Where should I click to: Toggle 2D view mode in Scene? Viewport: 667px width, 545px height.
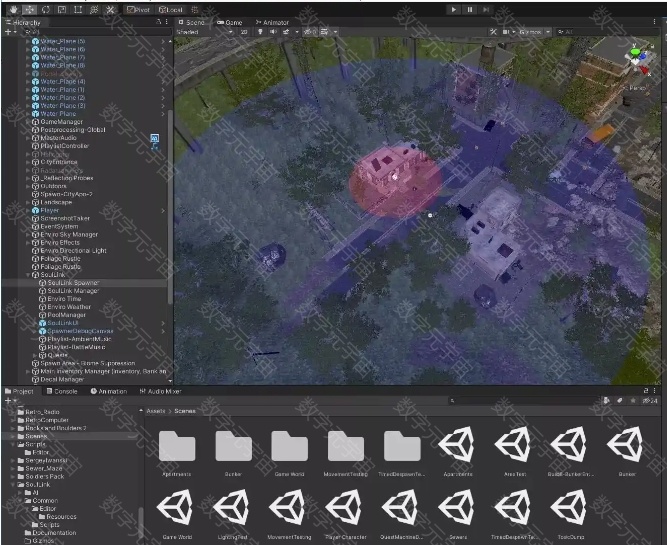coord(244,32)
